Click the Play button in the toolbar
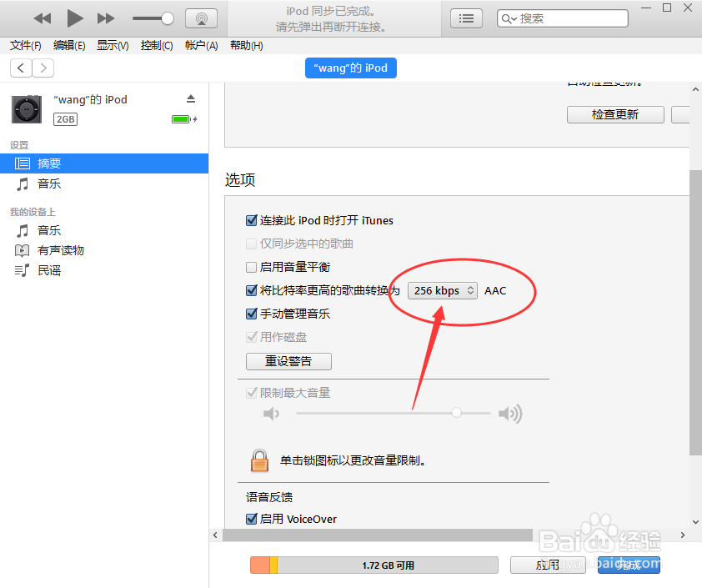 [x=74, y=18]
